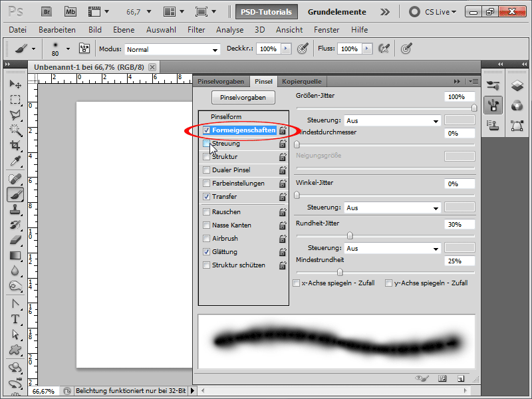Viewport: 532px width, 399px height.
Task: Open the Filter menu
Action: [x=196, y=30]
